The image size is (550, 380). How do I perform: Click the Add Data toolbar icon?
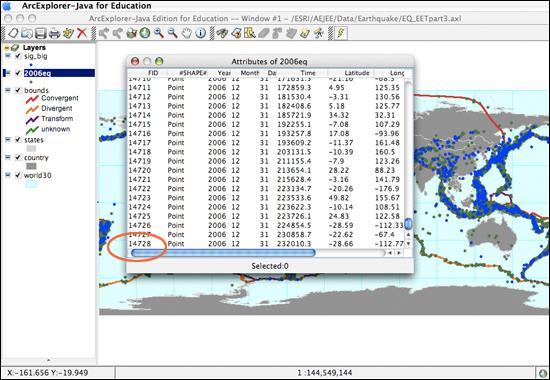tap(68, 33)
